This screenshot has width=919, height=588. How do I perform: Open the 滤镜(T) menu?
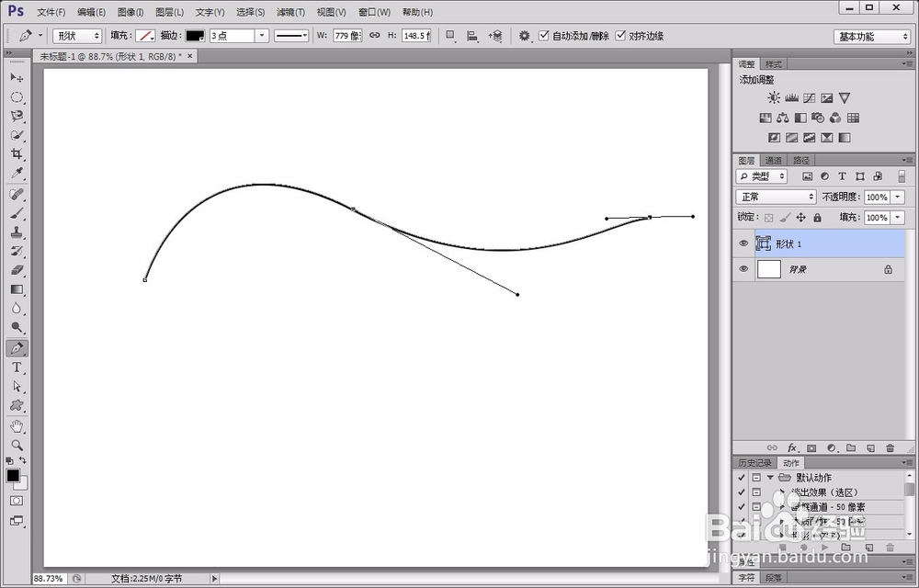click(x=290, y=12)
